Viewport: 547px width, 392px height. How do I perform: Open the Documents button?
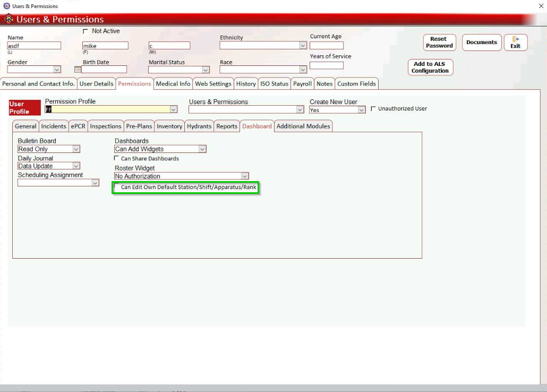click(481, 42)
